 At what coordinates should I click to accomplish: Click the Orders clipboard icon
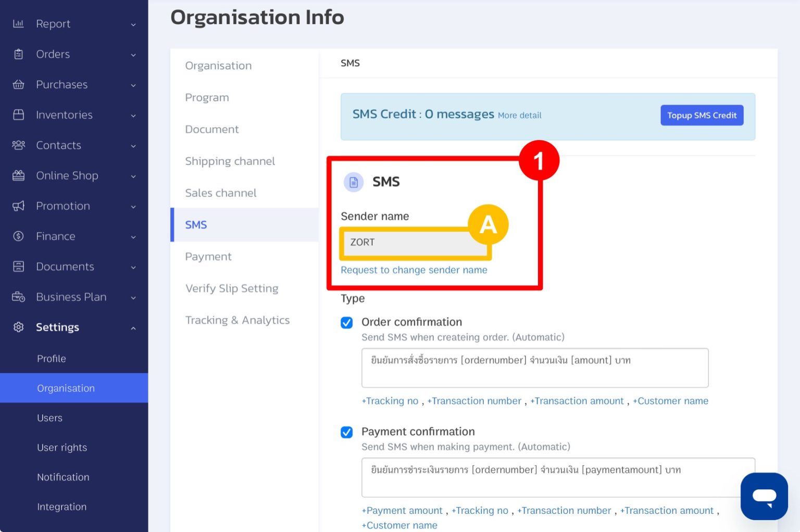pyautogui.click(x=19, y=54)
